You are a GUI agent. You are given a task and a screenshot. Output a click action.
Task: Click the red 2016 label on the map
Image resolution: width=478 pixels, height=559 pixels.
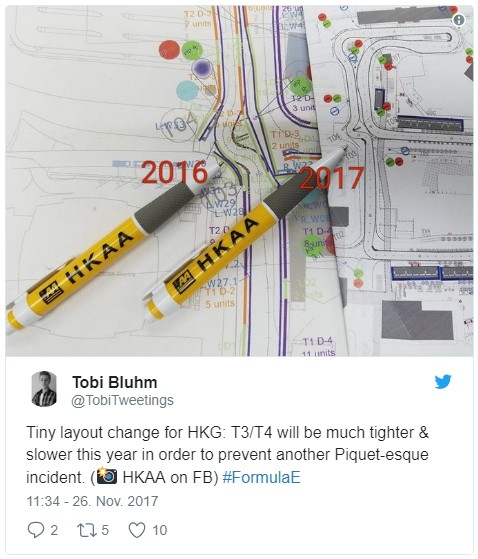[174, 173]
